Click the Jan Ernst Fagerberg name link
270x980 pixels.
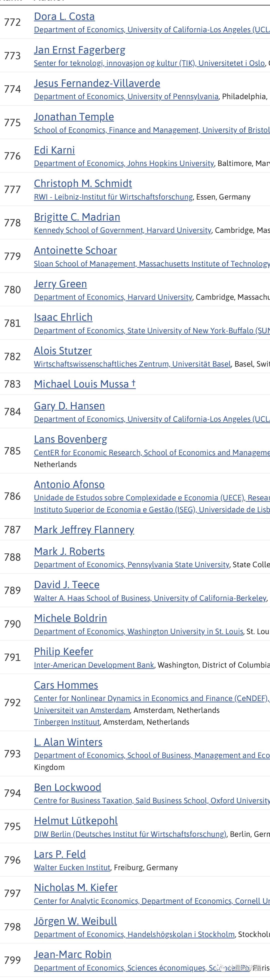(x=79, y=50)
